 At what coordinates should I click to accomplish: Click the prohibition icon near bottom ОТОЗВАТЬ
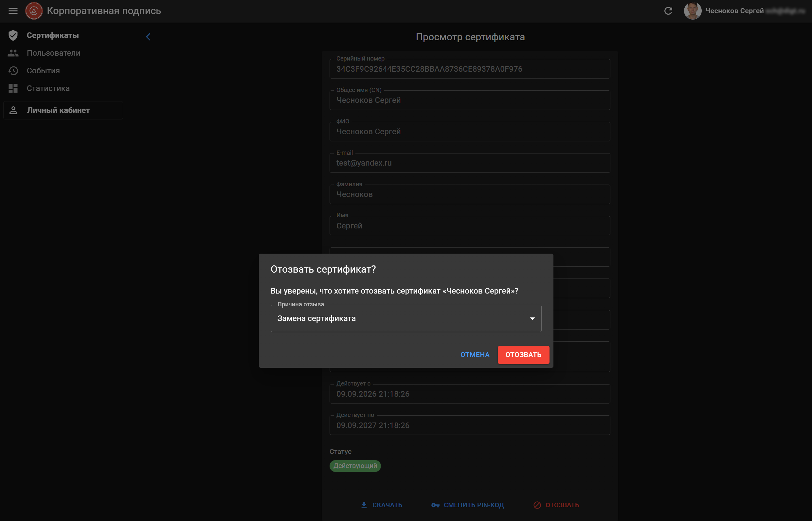(537, 505)
